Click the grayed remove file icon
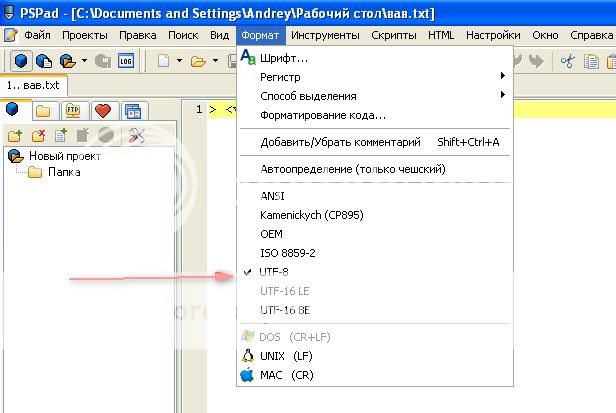This screenshot has height=413, width=616. pyautogui.click(x=82, y=136)
